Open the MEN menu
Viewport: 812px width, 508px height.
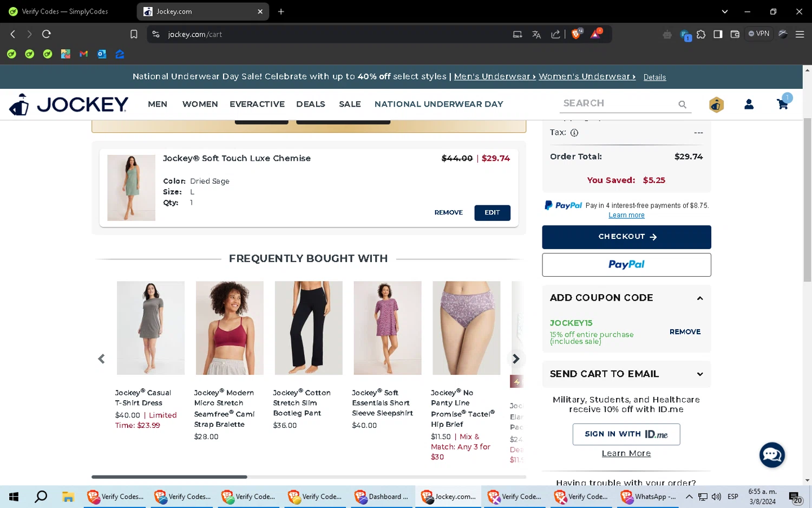click(158, 104)
